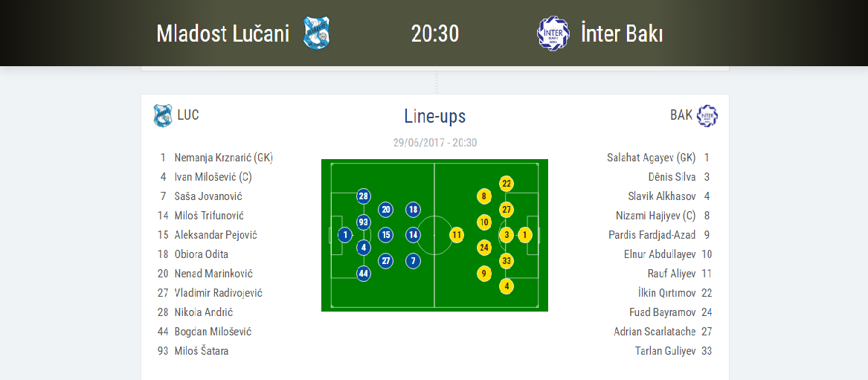Click yellow player marker number 9

(484, 273)
